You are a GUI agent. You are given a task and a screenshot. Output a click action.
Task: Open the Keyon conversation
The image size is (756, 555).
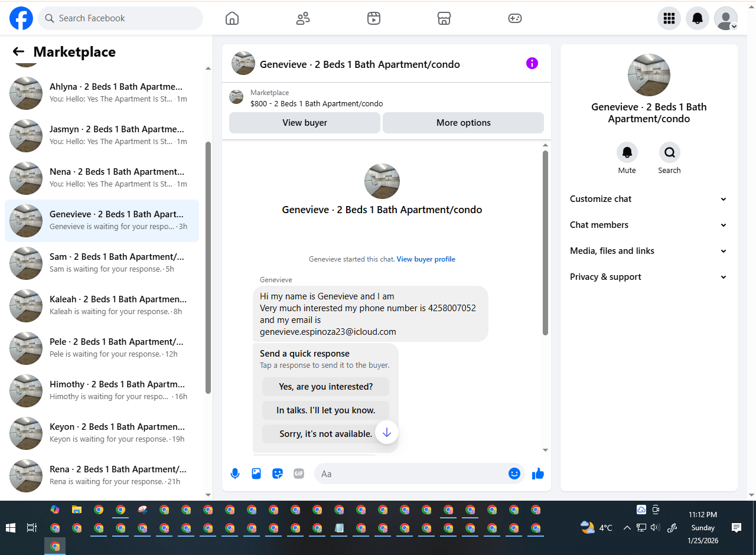[x=102, y=433]
